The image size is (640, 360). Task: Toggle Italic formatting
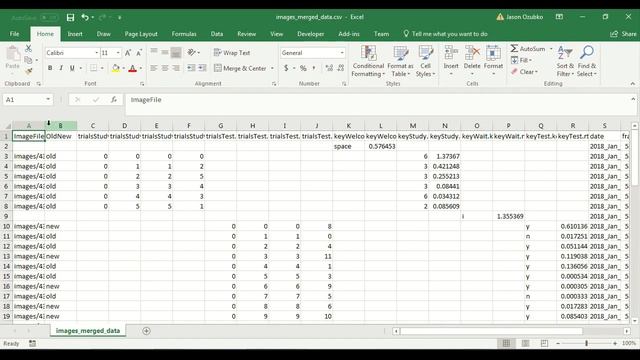click(x=61, y=68)
